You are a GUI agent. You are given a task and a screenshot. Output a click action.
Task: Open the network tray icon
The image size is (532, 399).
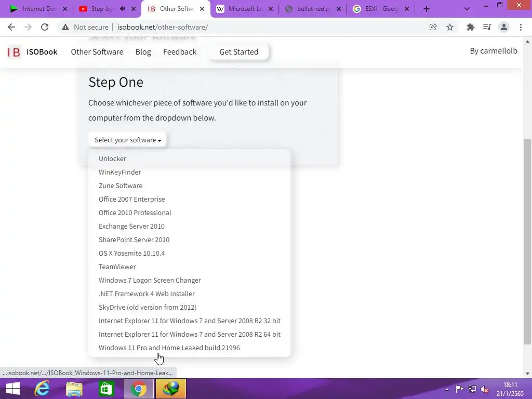click(472, 389)
